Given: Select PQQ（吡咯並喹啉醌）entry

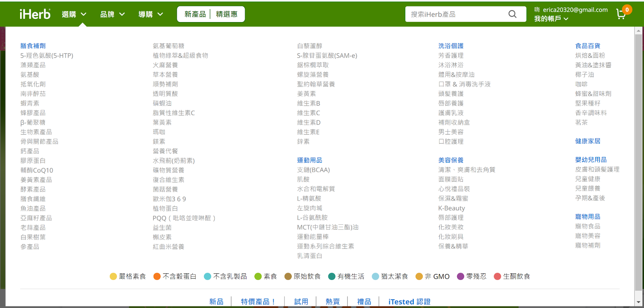Looking at the screenshot, I should 184,218.
